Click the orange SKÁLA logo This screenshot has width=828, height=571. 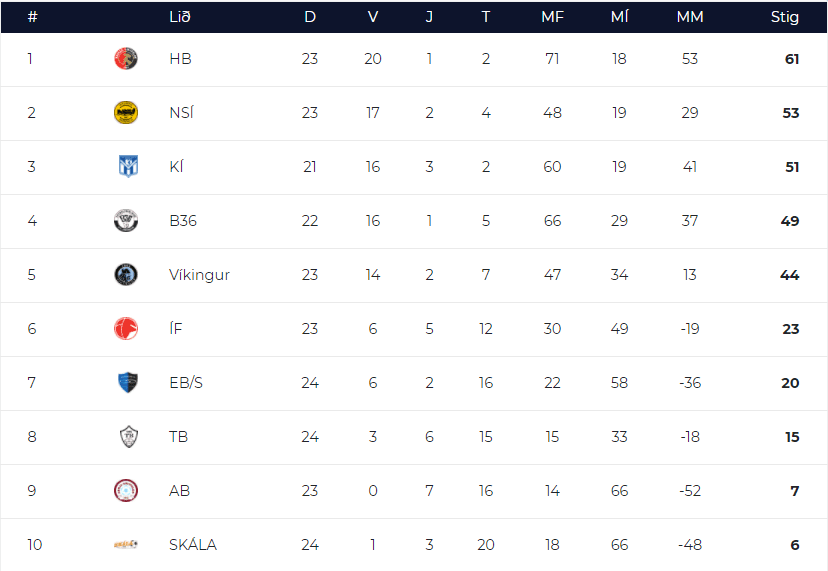click(126, 545)
